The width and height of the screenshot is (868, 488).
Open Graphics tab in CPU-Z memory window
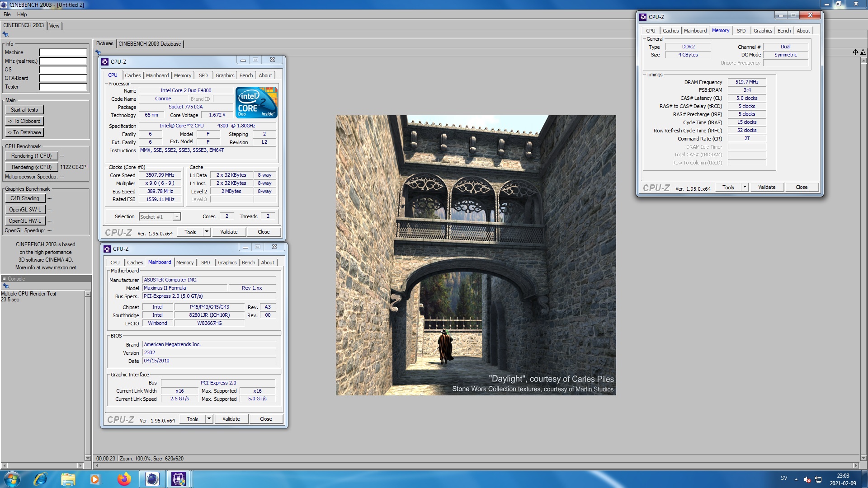[763, 31]
